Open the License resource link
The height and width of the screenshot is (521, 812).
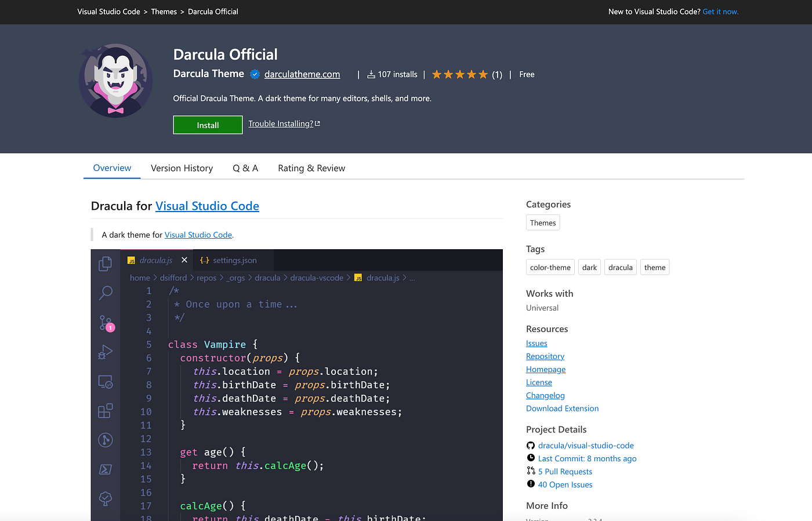click(539, 382)
